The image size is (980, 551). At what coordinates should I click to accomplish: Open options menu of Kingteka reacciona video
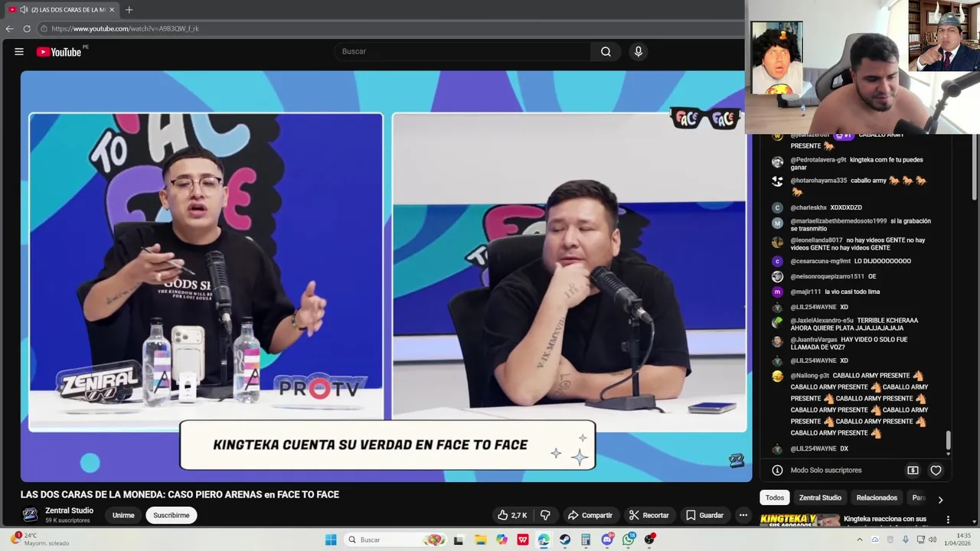(x=948, y=520)
